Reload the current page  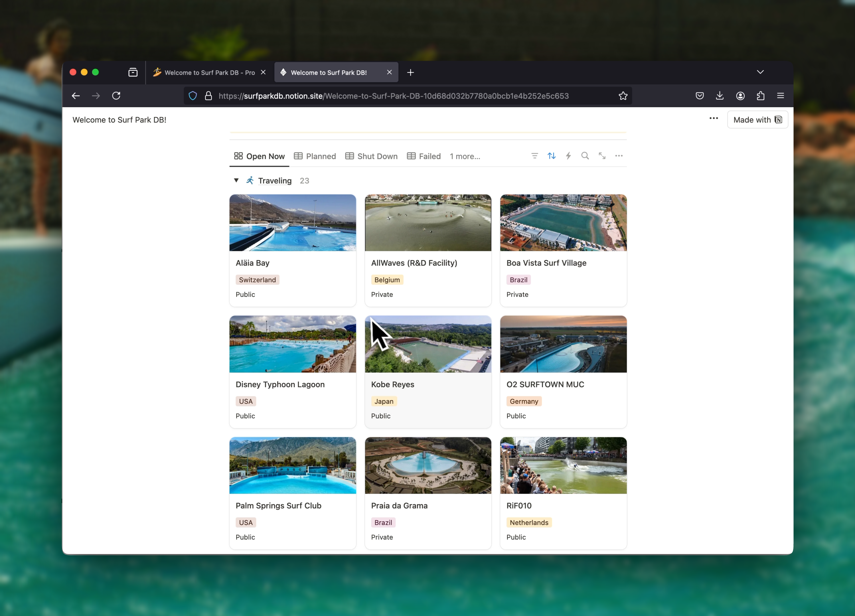pos(116,96)
